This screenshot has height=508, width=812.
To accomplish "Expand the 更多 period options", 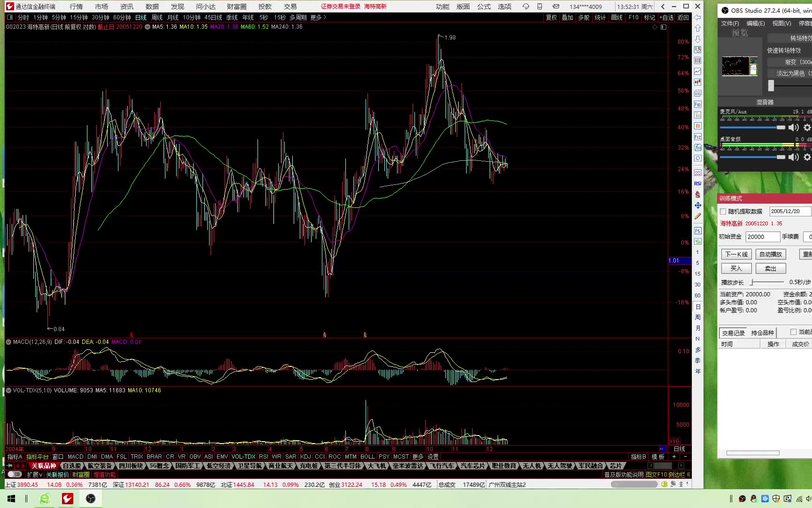I will click(318, 17).
